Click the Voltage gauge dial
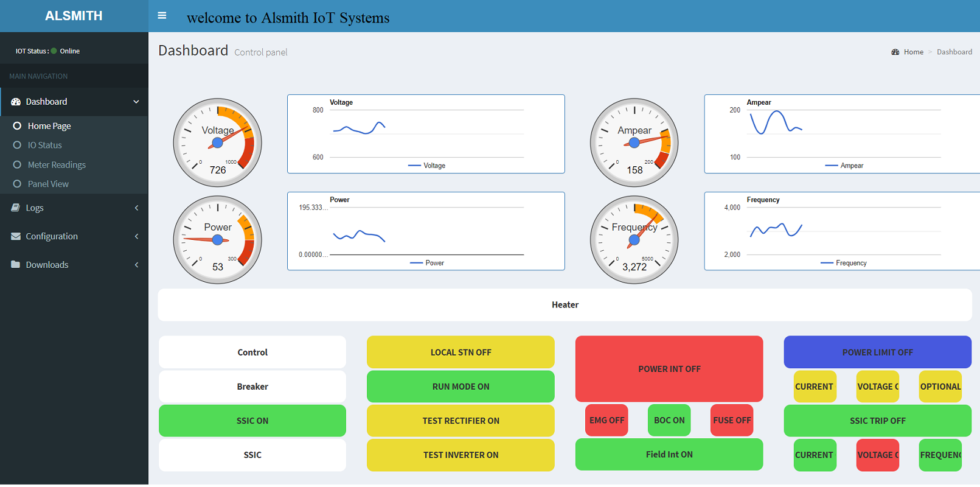980x487 pixels. [x=217, y=142]
